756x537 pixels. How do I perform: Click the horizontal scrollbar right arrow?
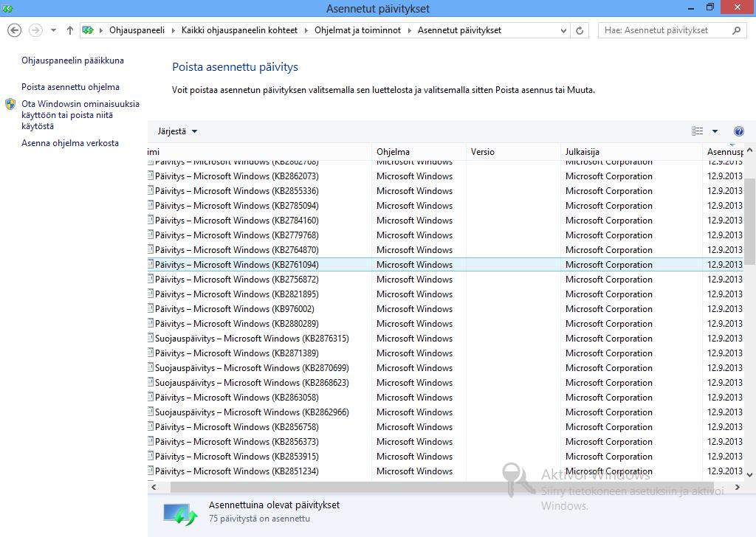(x=738, y=488)
